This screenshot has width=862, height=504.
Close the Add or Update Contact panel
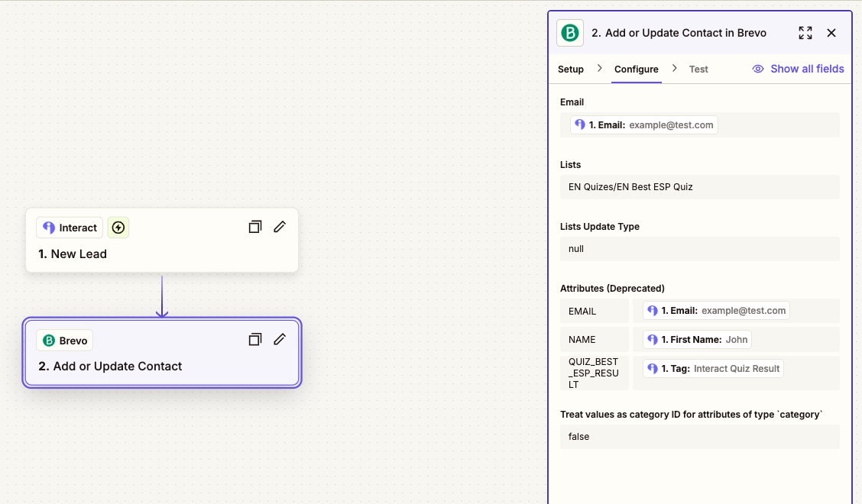831,33
